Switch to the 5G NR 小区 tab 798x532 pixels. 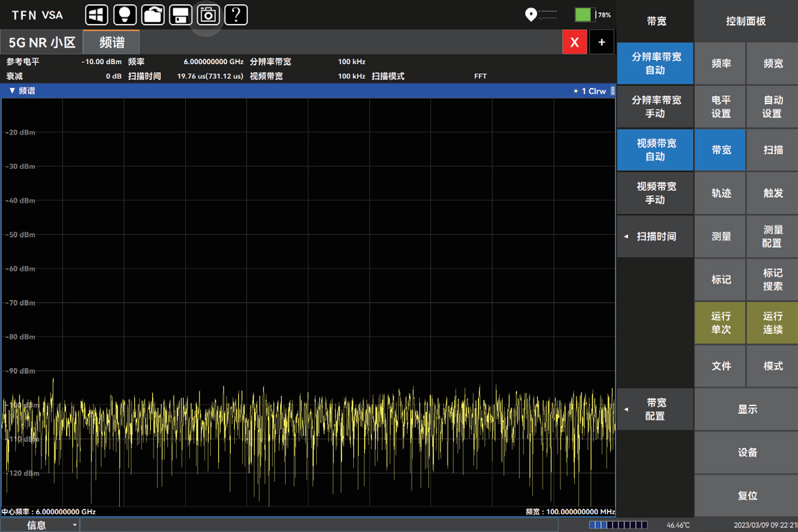[42, 42]
